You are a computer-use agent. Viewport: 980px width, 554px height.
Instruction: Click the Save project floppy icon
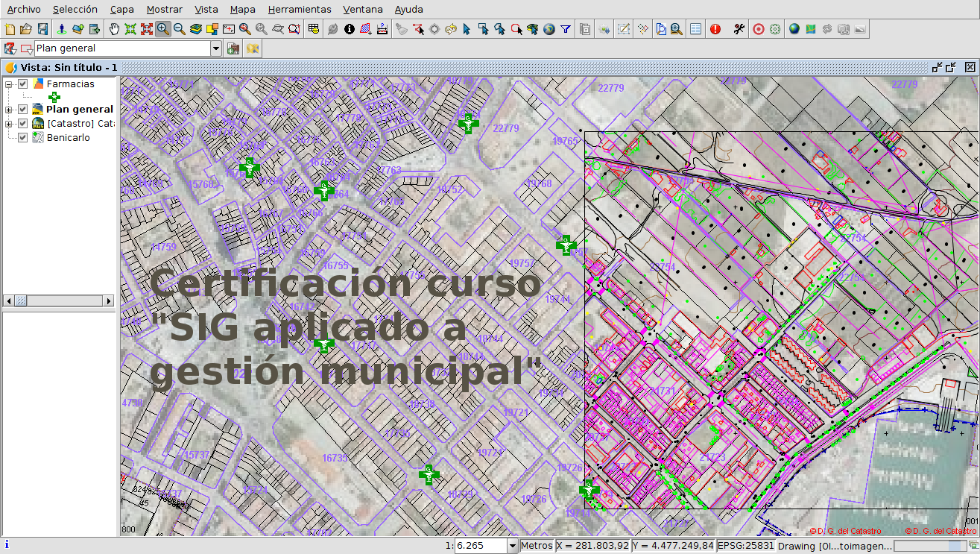point(42,29)
